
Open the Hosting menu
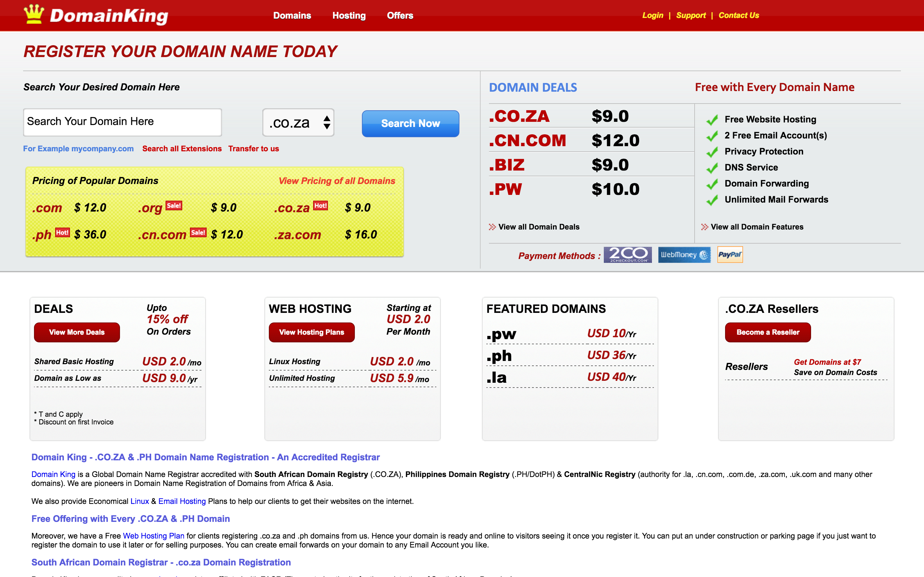pos(349,16)
